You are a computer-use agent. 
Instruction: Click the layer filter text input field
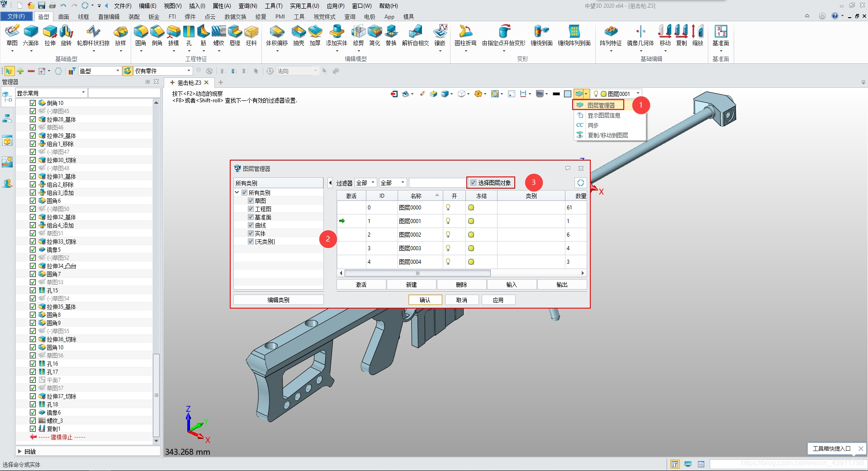click(x=437, y=183)
